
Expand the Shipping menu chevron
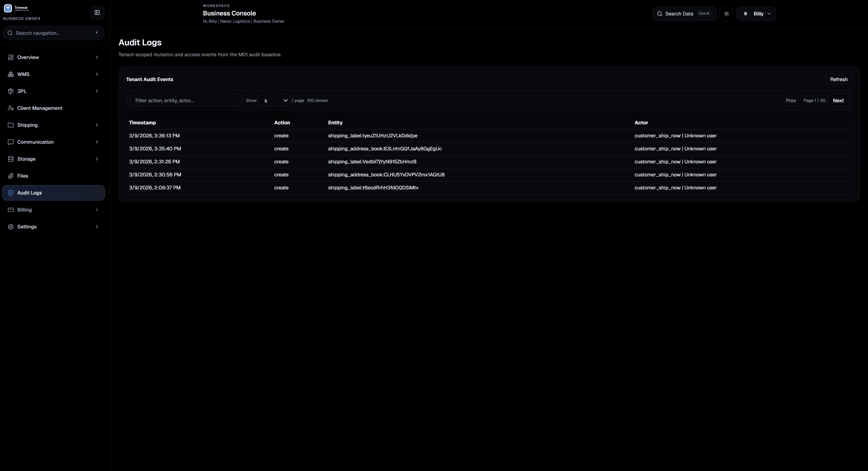[x=97, y=125]
